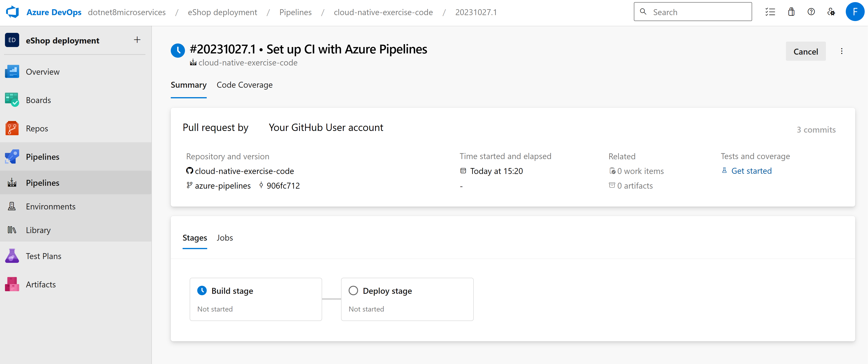Click Get started under Tests and coverage
The width and height of the screenshot is (868, 364).
pos(751,171)
